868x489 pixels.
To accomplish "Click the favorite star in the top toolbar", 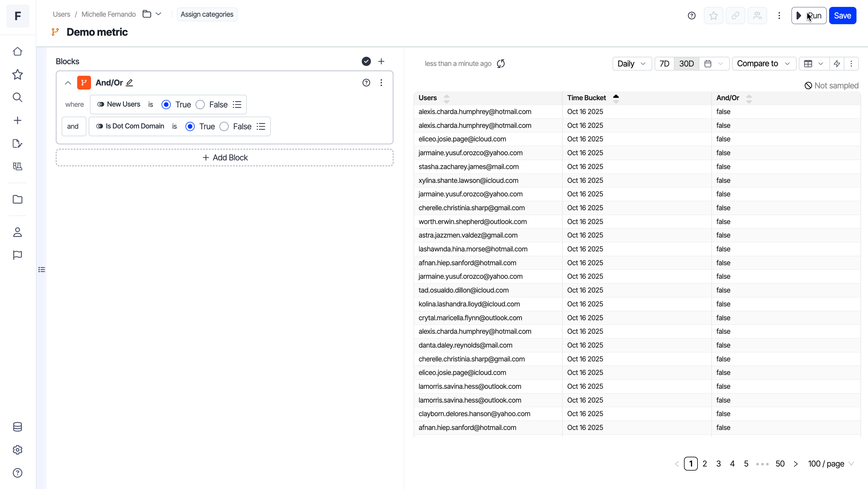I will point(713,16).
